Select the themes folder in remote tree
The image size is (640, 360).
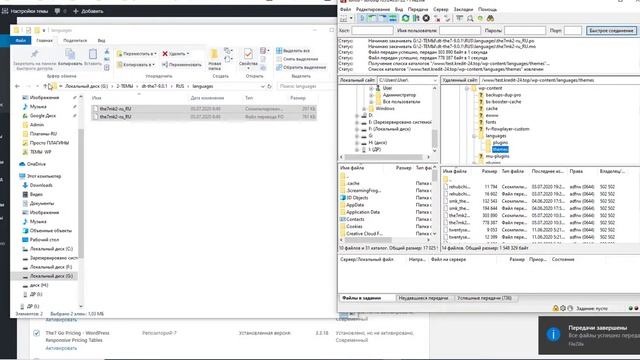500,150
